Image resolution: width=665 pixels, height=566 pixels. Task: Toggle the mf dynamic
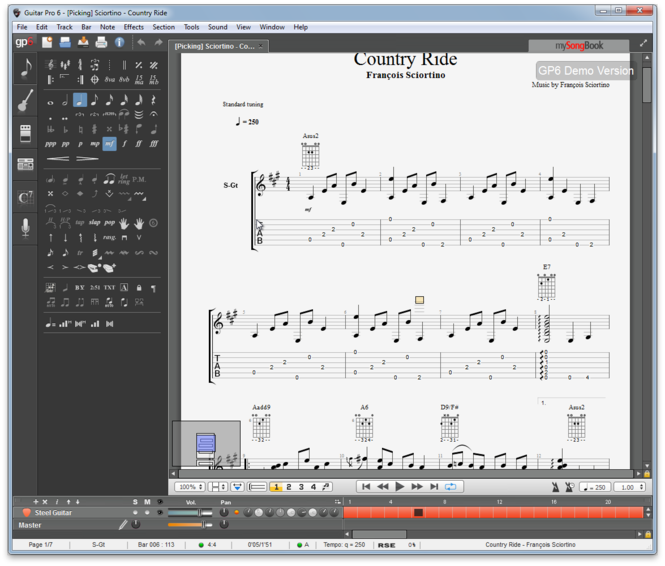tap(109, 144)
